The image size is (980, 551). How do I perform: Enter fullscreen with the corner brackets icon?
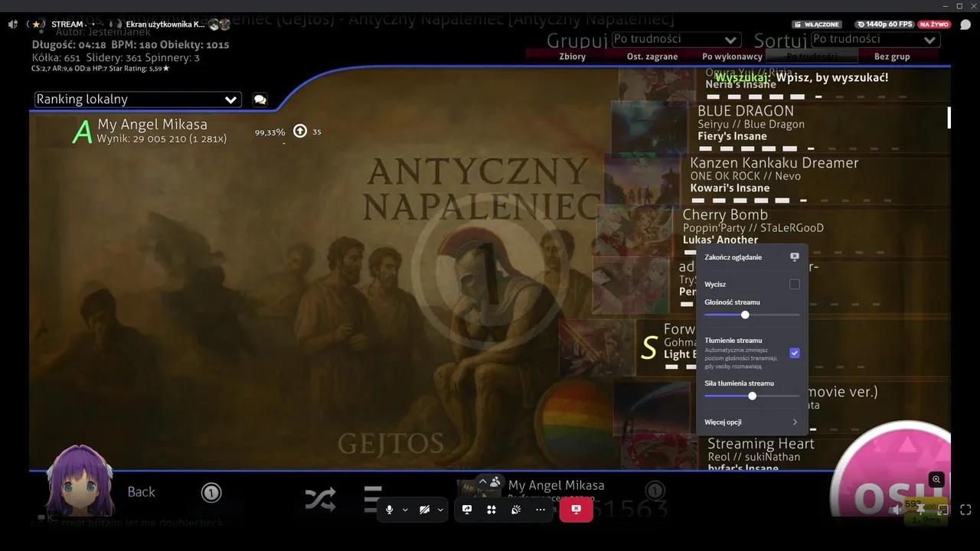(x=965, y=510)
